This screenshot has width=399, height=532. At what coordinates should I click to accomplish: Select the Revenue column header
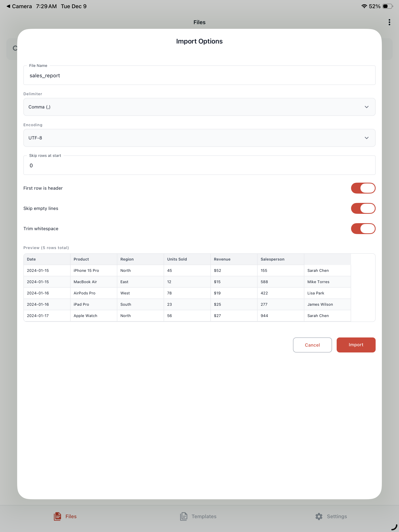(234, 259)
